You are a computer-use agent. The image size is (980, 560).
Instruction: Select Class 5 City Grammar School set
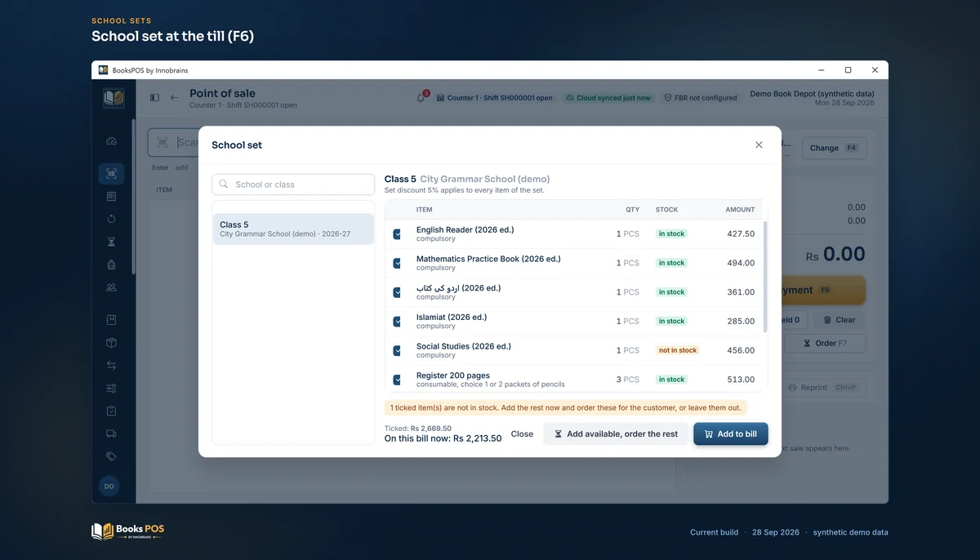(293, 229)
